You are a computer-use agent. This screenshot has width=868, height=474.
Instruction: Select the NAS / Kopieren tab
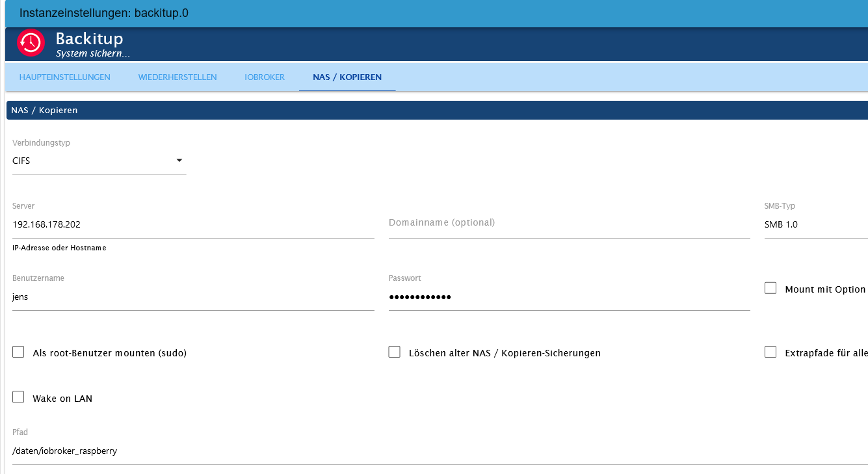[347, 77]
